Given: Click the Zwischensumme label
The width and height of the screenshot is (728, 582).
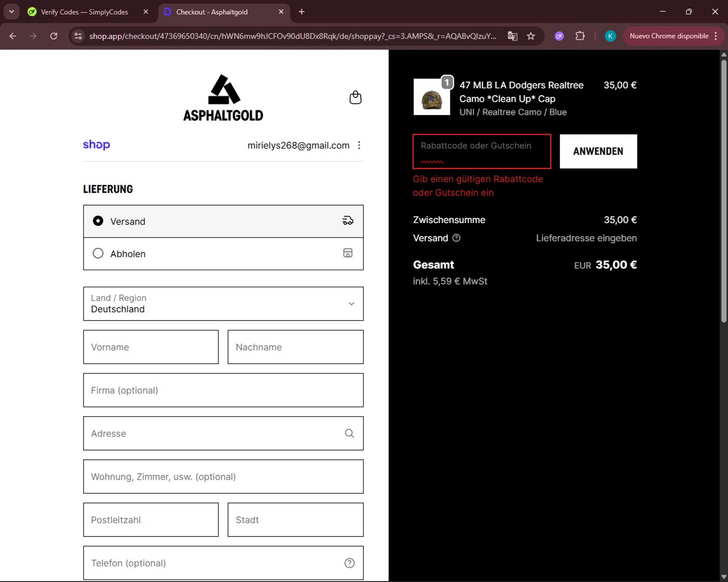Looking at the screenshot, I should pos(449,220).
